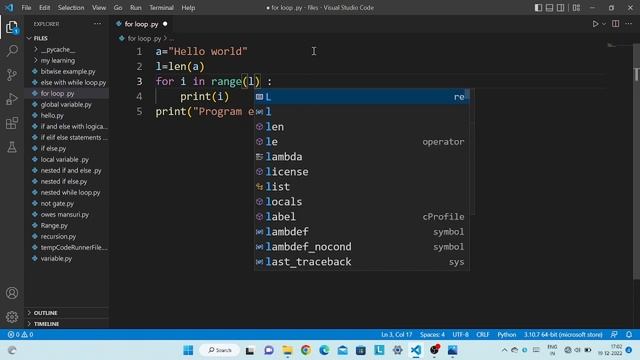Close unsaved for loop .py tab via dot

click(x=165, y=24)
